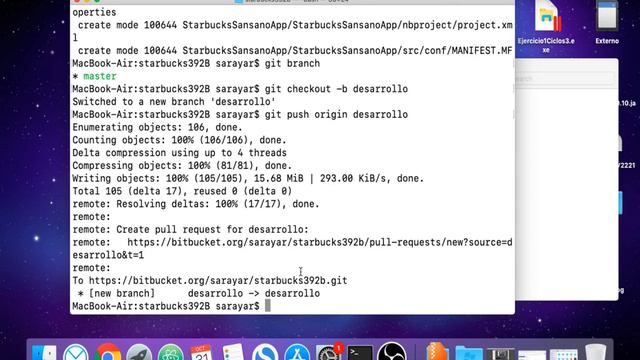The width and height of the screenshot is (640, 360).
Task: Restore the dark minimized window thumbnail in dock
Action: pyautogui.click(x=500, y=354)
